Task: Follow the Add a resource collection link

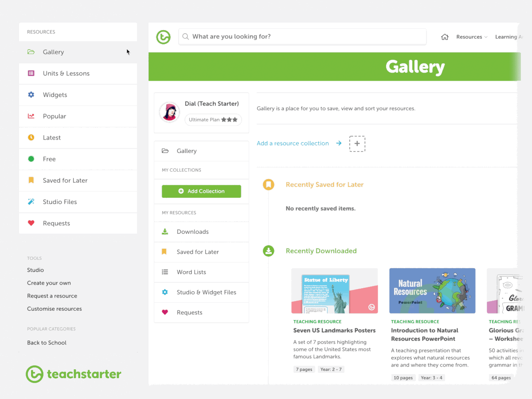Action: 293,143
